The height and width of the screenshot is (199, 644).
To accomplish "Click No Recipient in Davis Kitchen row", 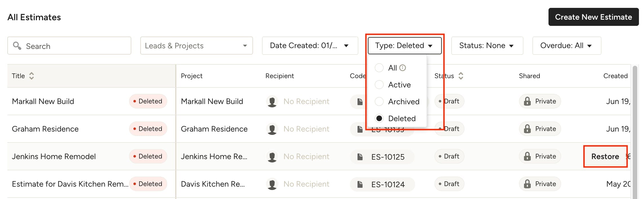I will click(306, 184).
